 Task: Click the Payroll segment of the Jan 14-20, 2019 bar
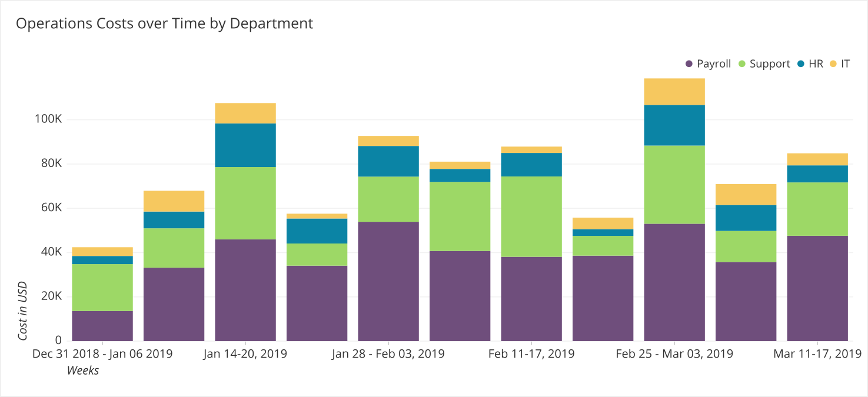pyautogui.click(x=245, y=290)
